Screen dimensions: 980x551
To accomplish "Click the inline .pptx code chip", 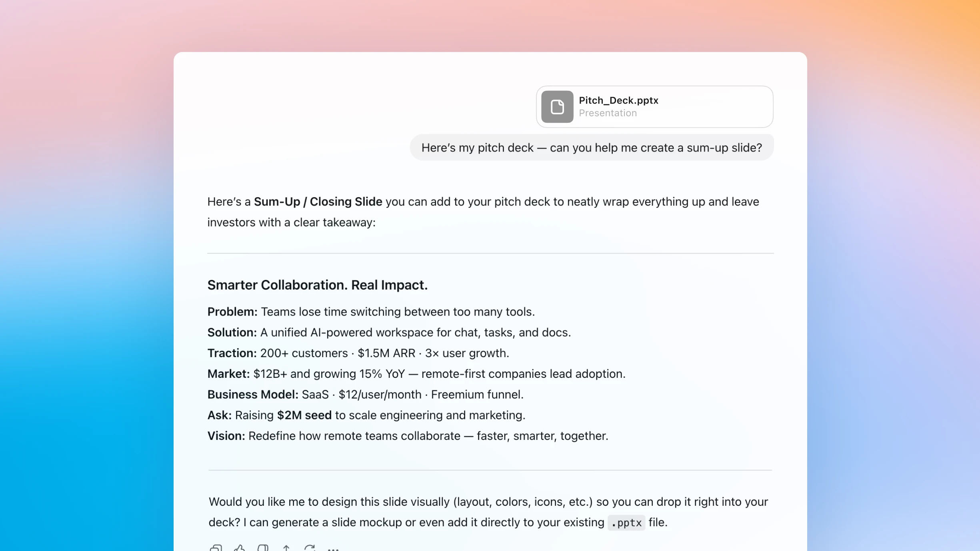I will (626, 523).
